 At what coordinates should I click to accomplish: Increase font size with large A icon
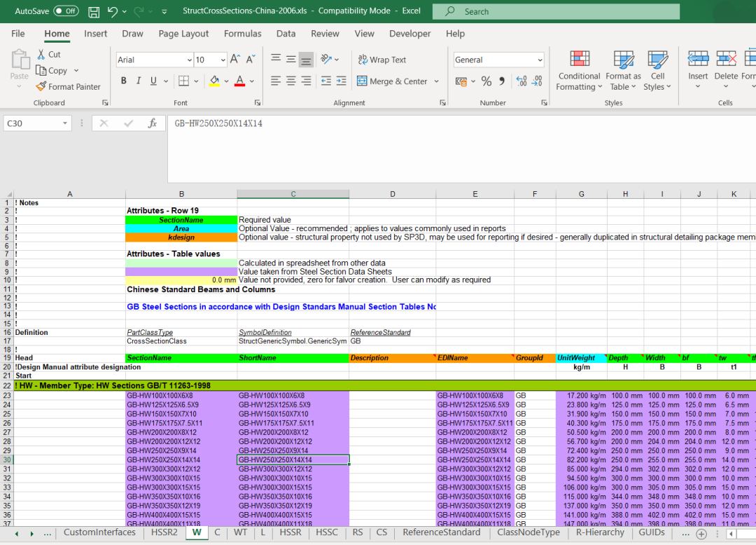[x=234, y=60]
